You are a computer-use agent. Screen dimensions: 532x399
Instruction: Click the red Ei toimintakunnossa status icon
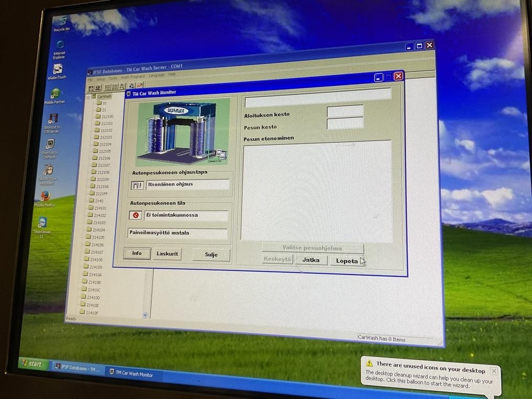[x=135, y=215]
